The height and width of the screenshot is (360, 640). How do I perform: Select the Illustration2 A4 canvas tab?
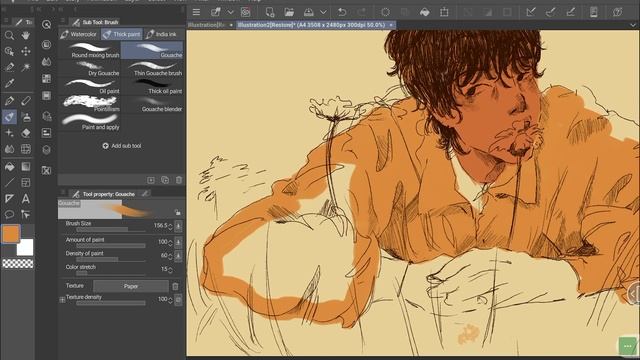[x=315, y=25]
